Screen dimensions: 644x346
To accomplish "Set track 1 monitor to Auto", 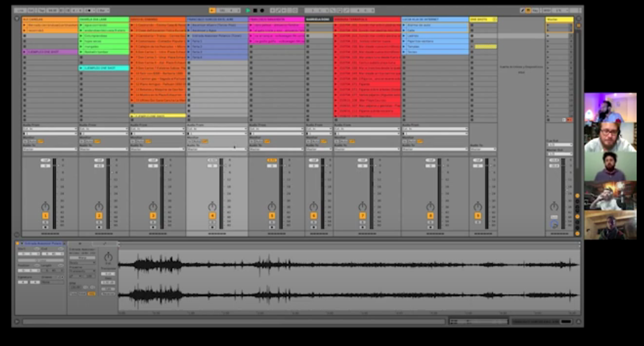I will 32,141.
